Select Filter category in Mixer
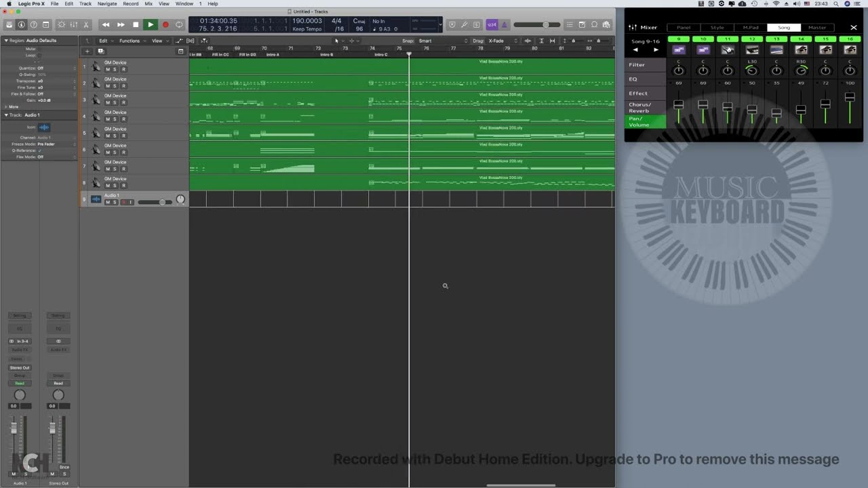This screenshot has height=488, width=868. tap(645, 65)
